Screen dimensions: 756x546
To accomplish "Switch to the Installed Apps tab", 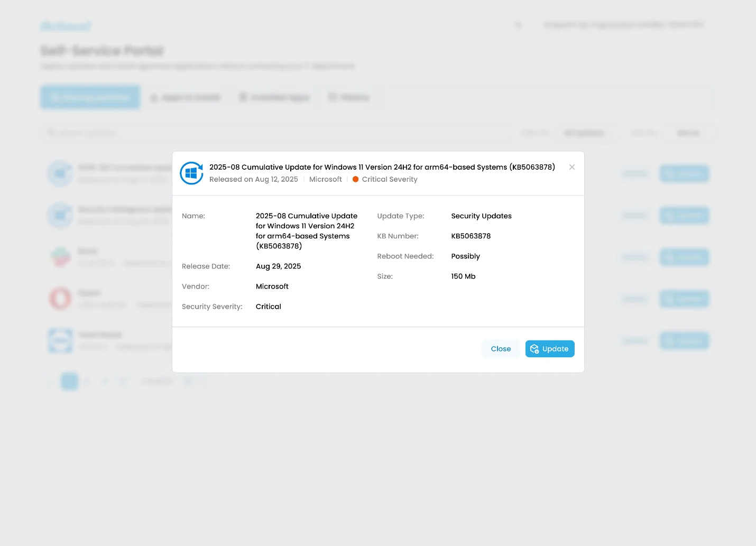I will click(x=274, y=97).
